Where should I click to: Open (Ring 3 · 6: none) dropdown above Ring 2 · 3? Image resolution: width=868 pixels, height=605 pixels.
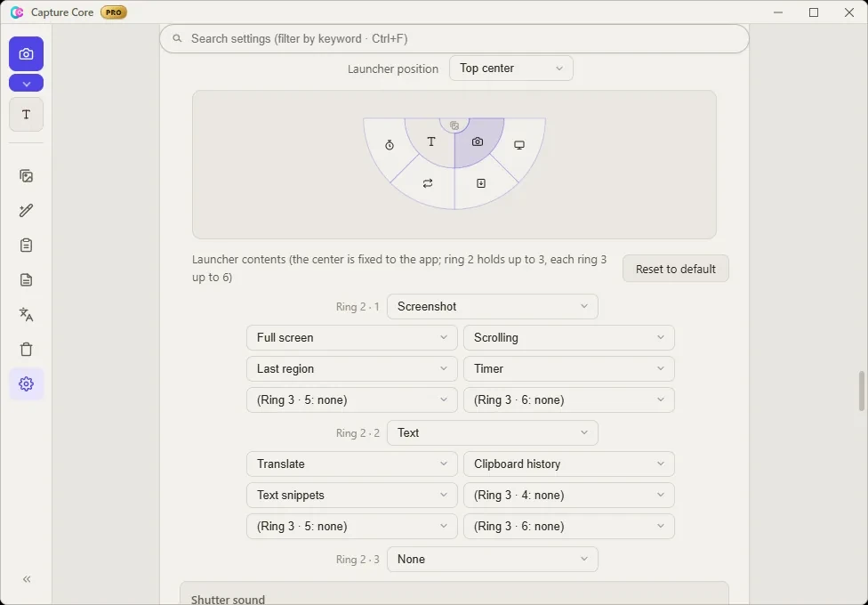568,527
